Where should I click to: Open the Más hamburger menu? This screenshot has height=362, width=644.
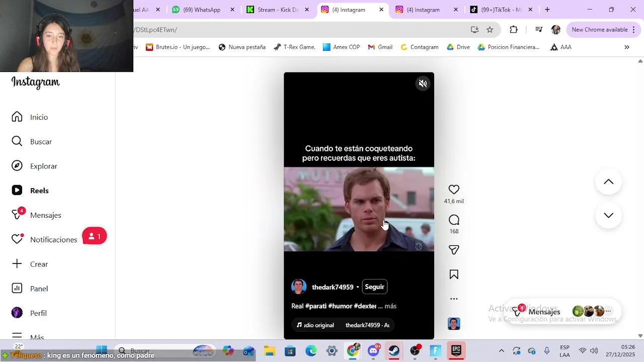(x=17, y=336)
